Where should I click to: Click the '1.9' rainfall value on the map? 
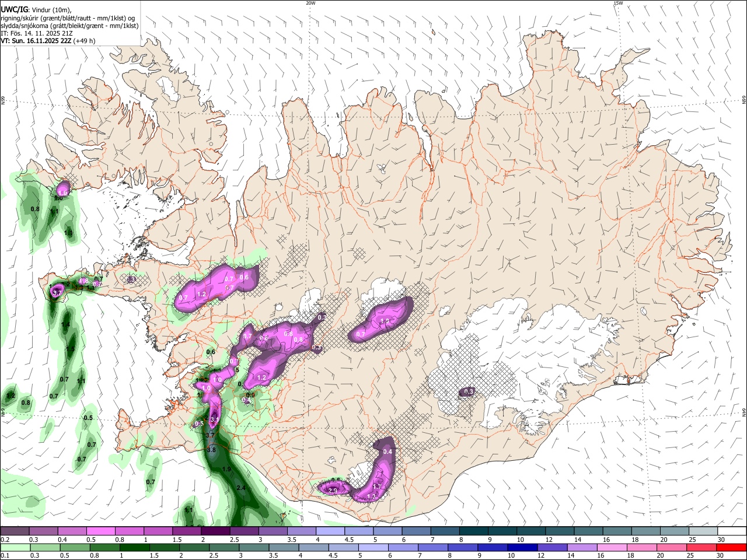[227, 469]
